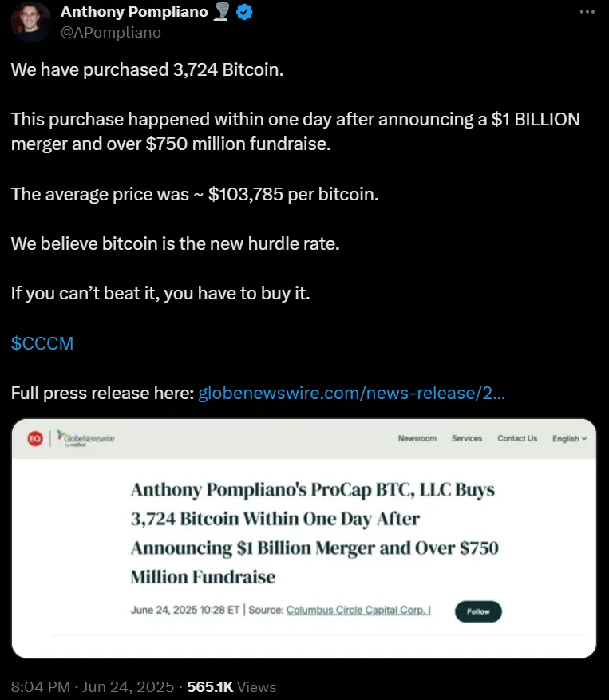This screenshot has height=700, width=609.
Task: Select Newsroom in the site navigation
Action: point(417,438)
